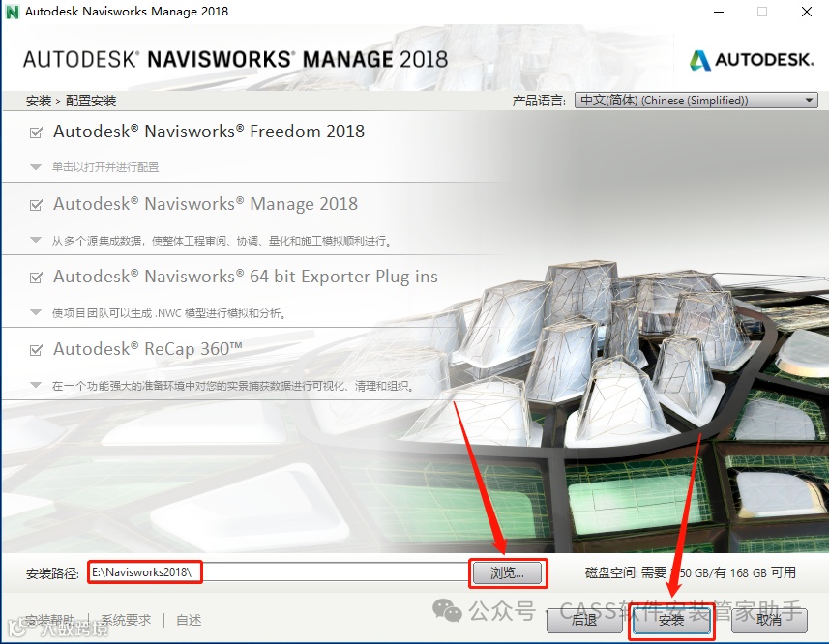Click Autodesk ReCap 360 product title

[148, 350]
